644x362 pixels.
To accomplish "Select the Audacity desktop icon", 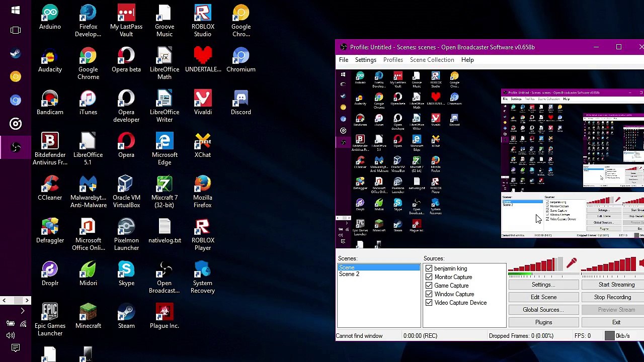I will click(x=50, y=60).
